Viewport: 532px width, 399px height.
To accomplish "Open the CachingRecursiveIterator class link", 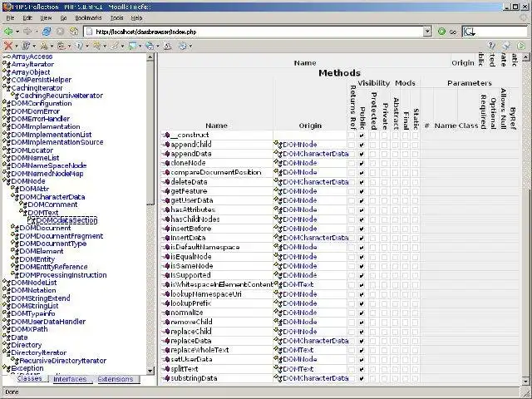I will pyautogui.click(x=61, y=96).
